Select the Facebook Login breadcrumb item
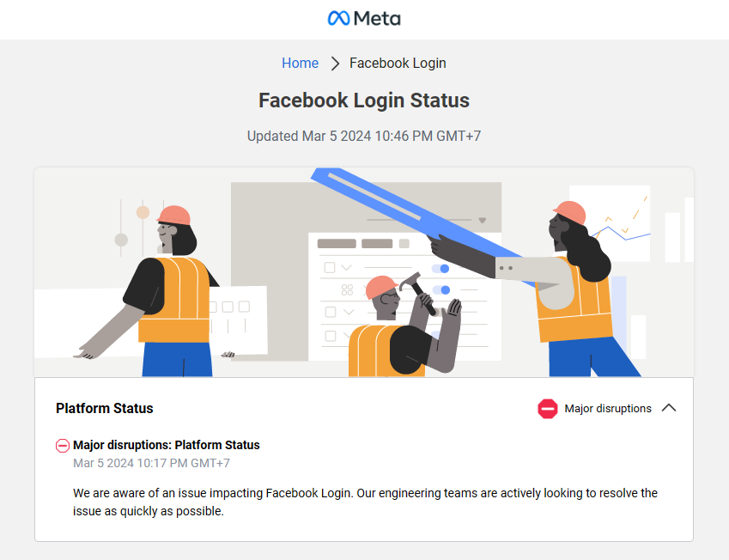The width and height of the screenshot is (729, 560). coord(398,63)
